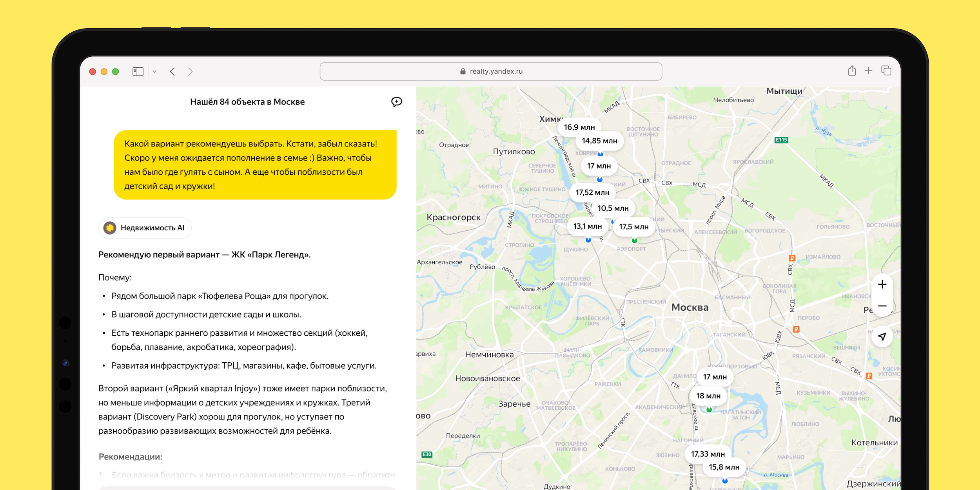Open the 15,8 млн listing on the map
The width and height of the screenshot is (980, 490).
[x=724, y=467]
